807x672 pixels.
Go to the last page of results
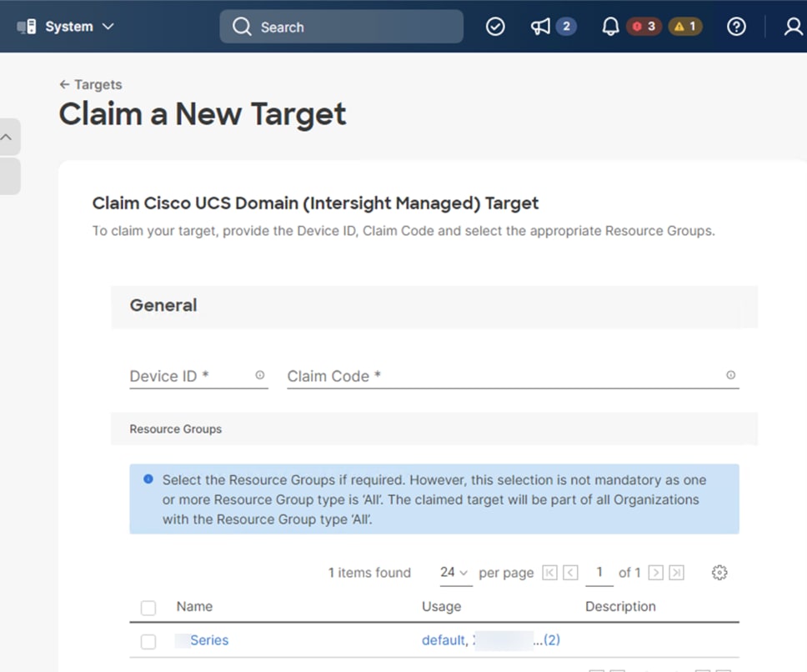(676, 572)
